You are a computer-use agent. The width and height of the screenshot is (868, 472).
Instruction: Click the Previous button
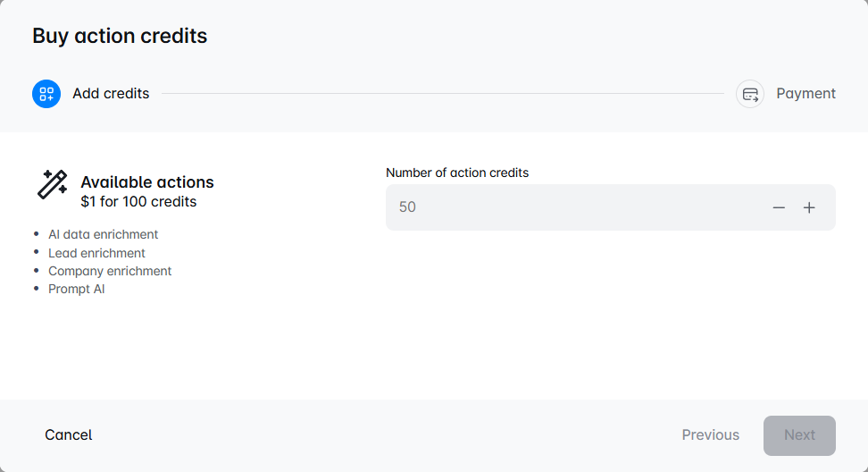click(710, 435)
